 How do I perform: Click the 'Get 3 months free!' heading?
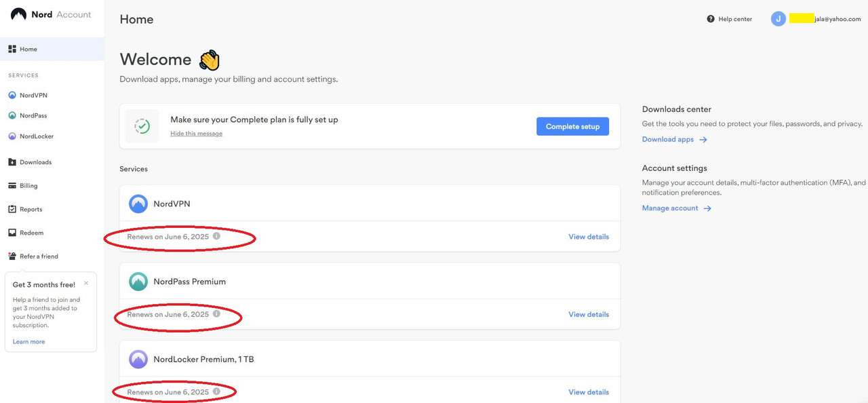44,285
